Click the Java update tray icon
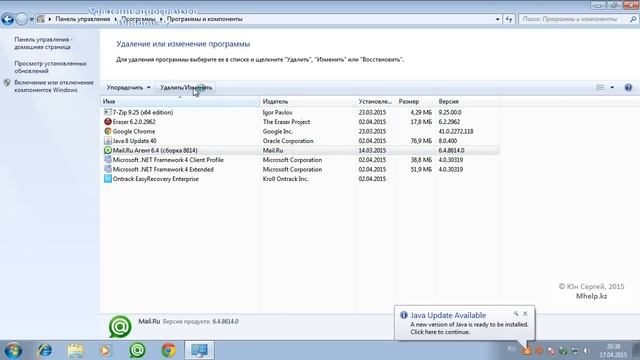 [527, 350]
